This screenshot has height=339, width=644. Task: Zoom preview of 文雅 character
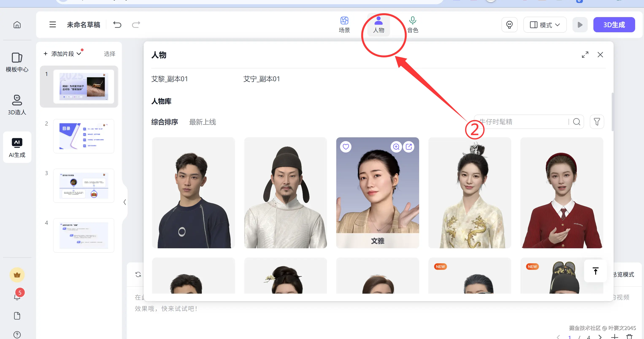pyautogui.click(x=396, y=147)
